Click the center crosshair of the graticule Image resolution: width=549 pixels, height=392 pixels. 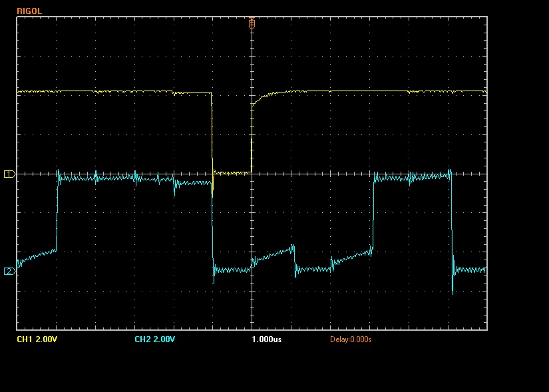[x=252, y=174]
